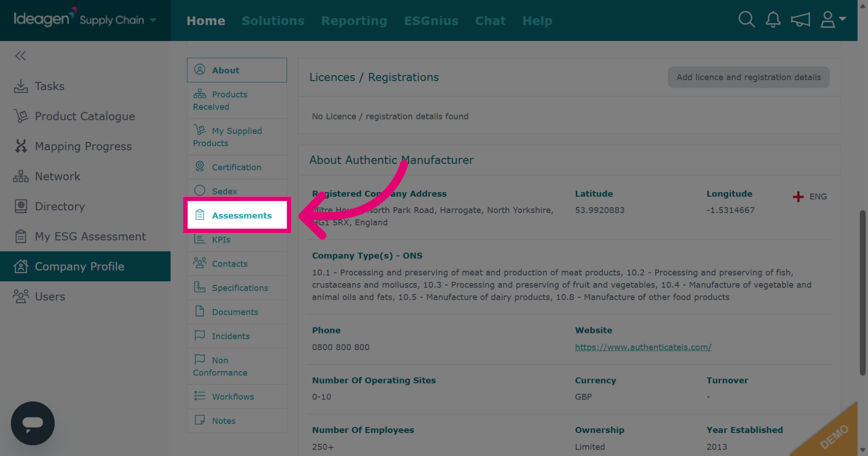Open the user account menu
Screen dimensions: 868x456
click(833, 20)
